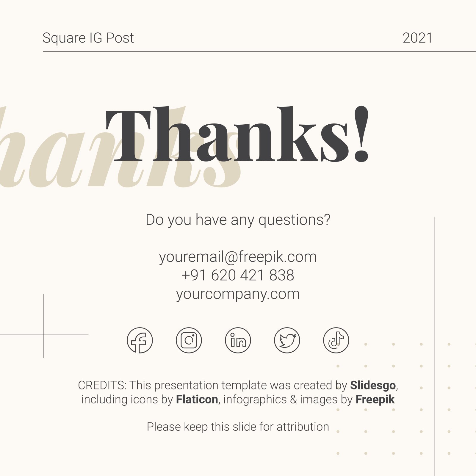This screenshot has height=476, width=476.
Task: Select the Square IG Post header text
Action: [x=88, y=38]
